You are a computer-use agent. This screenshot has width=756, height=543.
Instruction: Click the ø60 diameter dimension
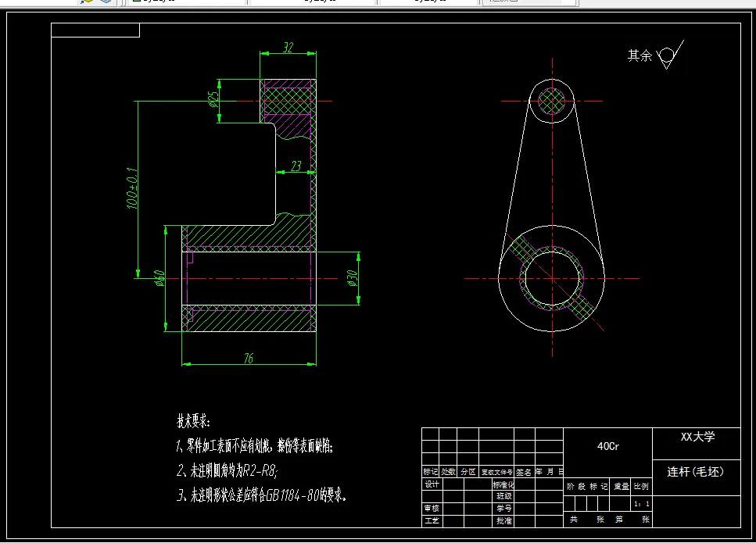pyautogui.click(x=159, y=278)
